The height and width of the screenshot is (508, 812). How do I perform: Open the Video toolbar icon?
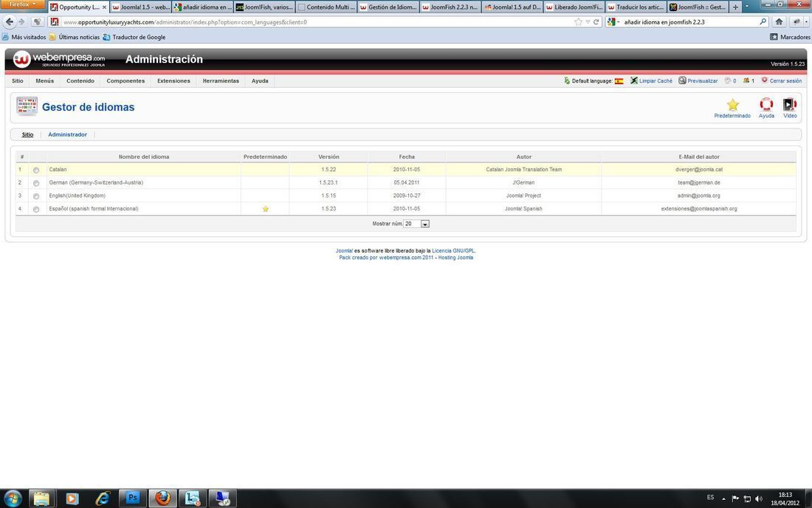pyautogui.click(x=789, y=105)
